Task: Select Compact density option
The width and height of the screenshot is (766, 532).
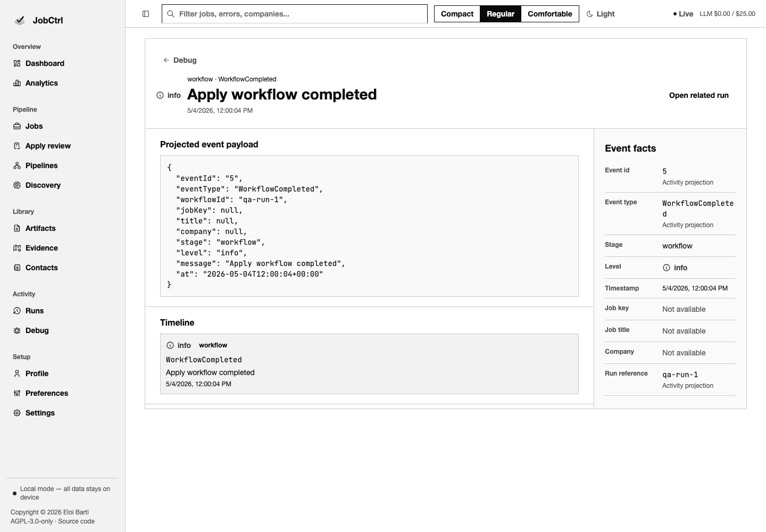Action: tap(457, 14)
